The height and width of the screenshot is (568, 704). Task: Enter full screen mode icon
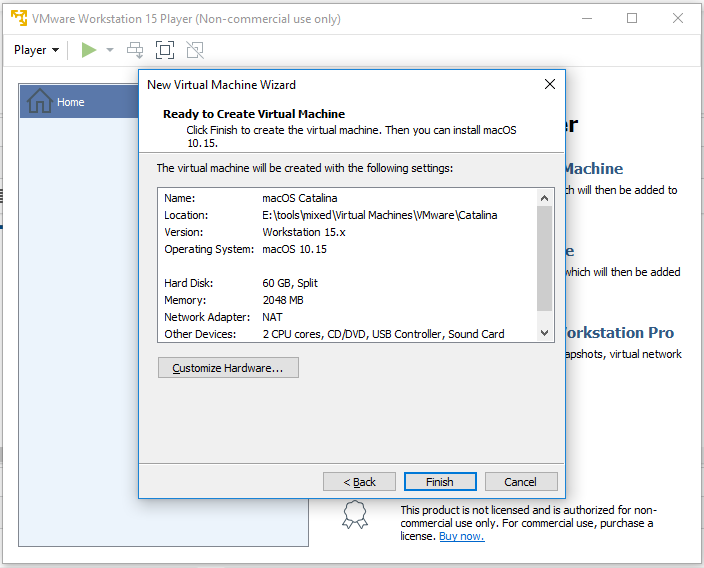tap(165, 50)
